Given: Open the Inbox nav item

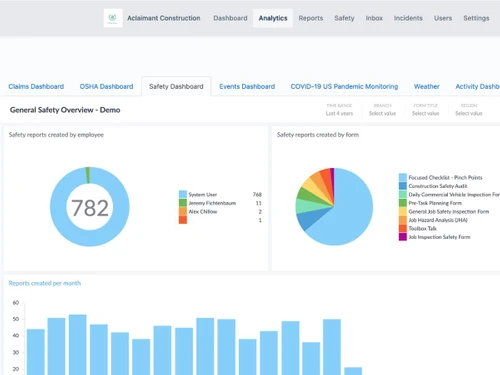Looking at the screenshot, I should click(374, 18).
